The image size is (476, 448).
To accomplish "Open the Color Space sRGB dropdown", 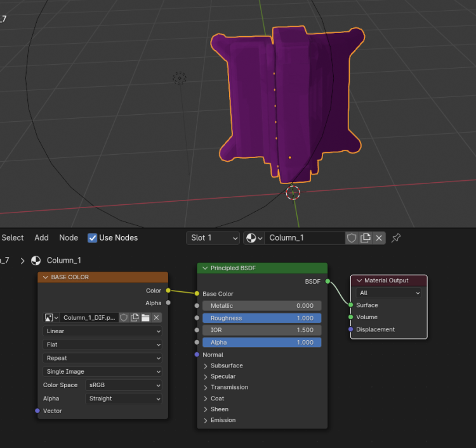I will (x=124, y=385).
